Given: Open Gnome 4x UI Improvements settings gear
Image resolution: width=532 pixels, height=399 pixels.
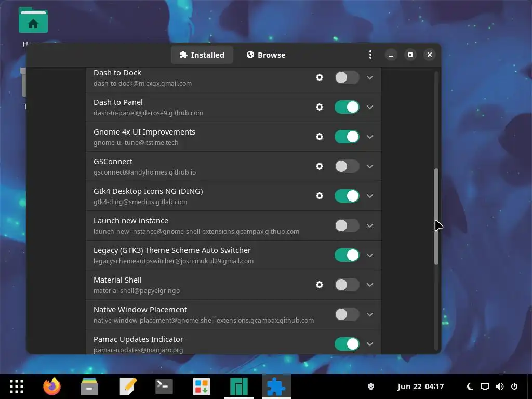Looking at the screenshot, I should 320,137.
